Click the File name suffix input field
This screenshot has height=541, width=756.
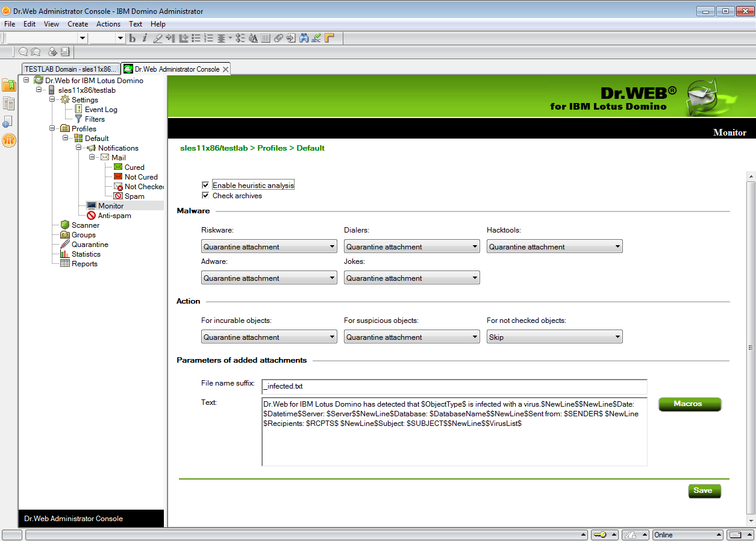click(454, 386)
